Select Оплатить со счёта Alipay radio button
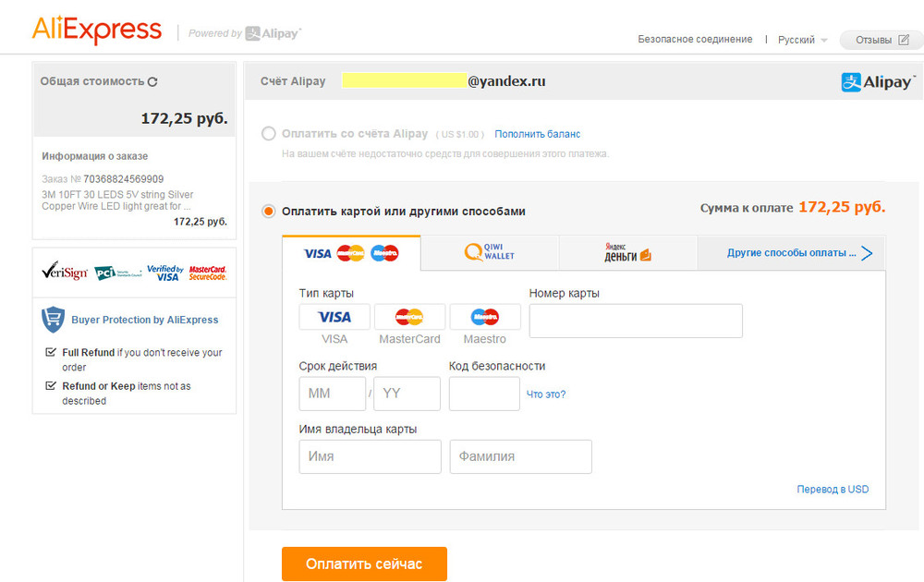The image size is (924, 582). pos(269,134)
